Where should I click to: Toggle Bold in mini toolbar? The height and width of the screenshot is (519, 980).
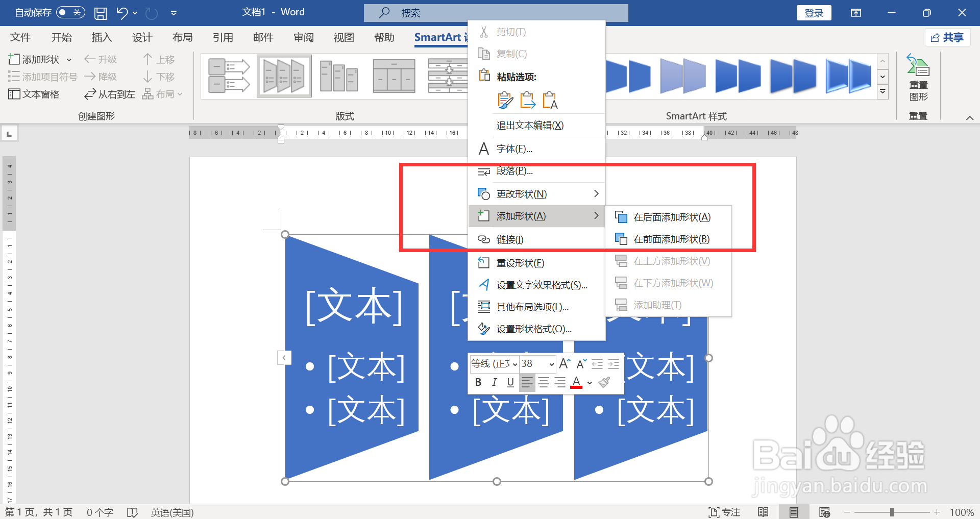coord(478,382)
